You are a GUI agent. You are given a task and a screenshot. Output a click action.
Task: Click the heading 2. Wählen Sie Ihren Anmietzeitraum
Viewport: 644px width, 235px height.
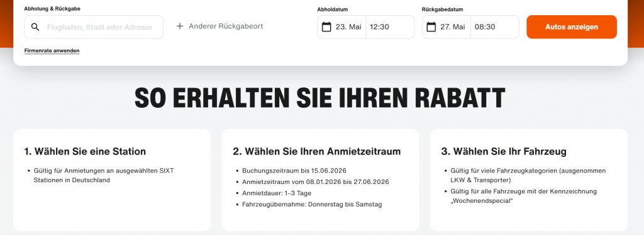(x=317, y=151)
